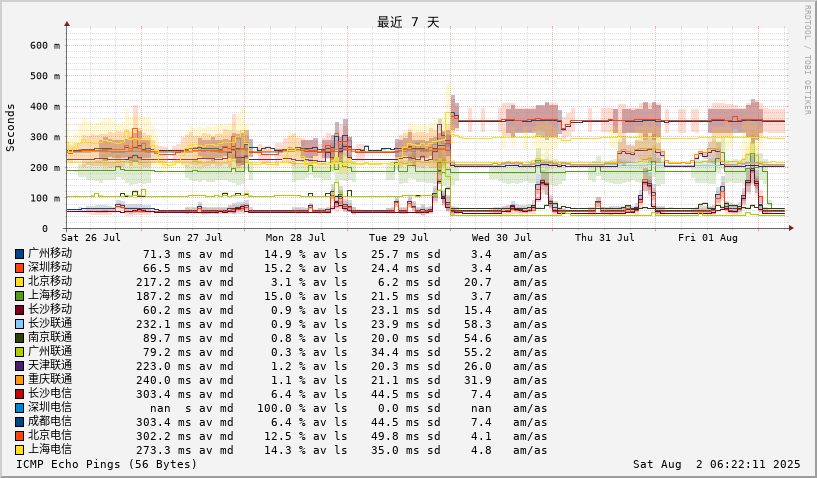Click the Wed 30 Jul axis label
This screenshot has width=817, height=478.
coord(501,238)
